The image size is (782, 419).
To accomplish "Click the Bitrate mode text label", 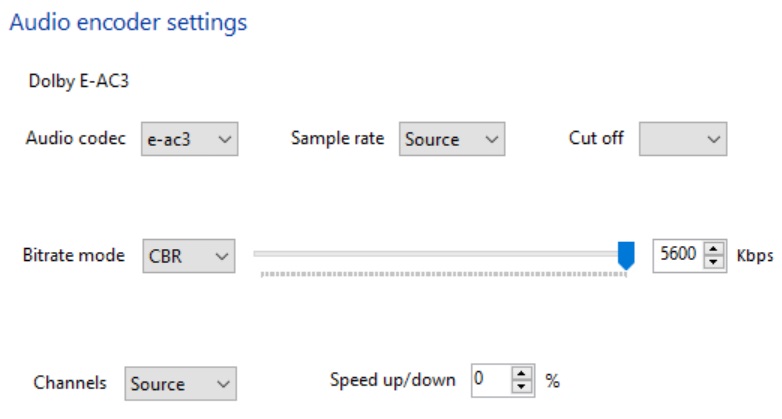I will (x=74, y=255).
